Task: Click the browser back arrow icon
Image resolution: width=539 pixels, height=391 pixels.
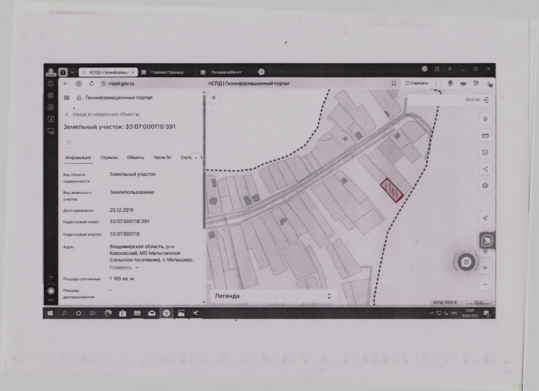Action: [x=65, y=84]
